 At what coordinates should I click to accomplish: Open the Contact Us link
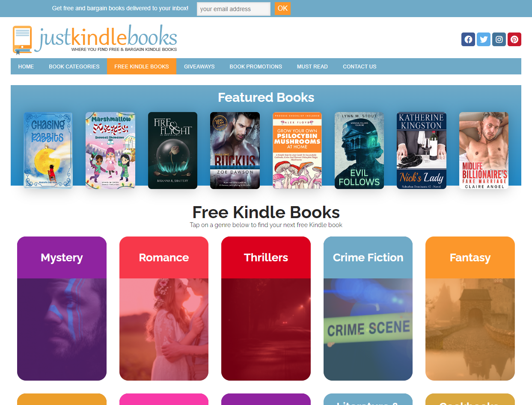click(x=360, y=66)
